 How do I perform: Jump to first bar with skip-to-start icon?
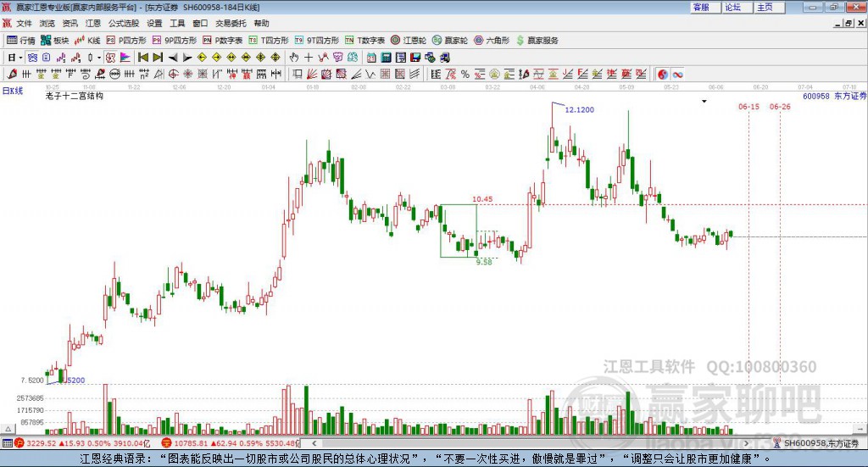pos(142,58)
